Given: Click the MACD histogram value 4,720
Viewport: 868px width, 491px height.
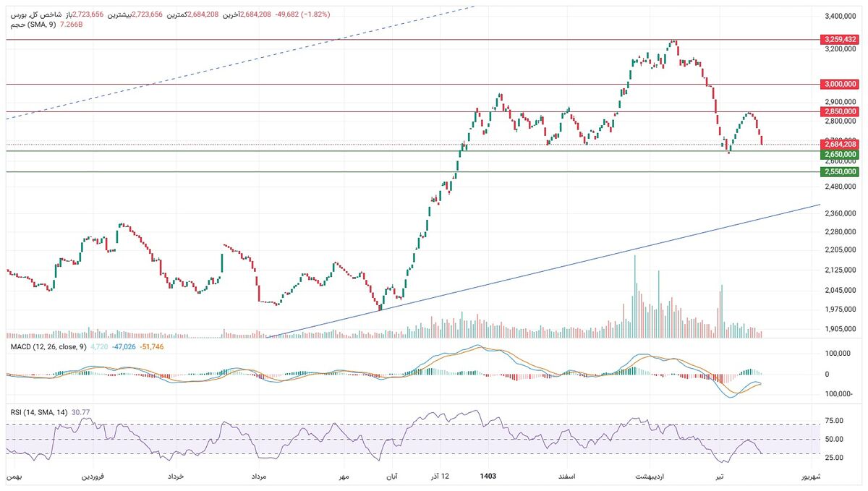Looking at the screenshot, I should click(100, 347).
